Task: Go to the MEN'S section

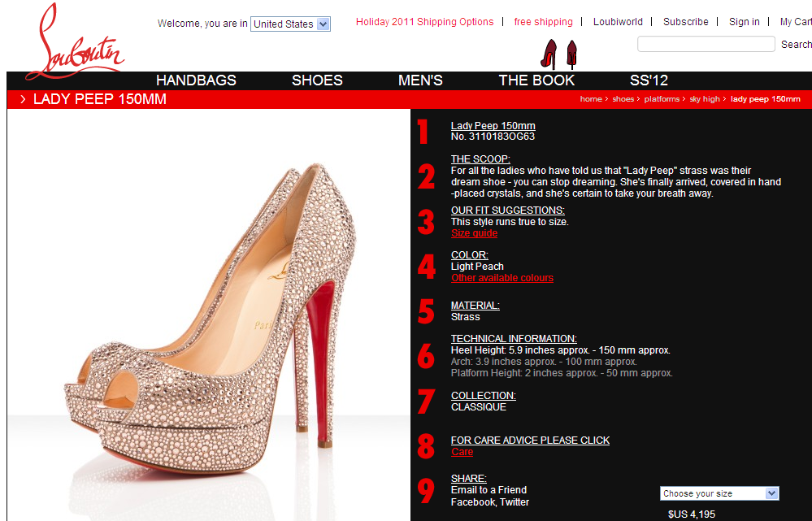Action: point(420,80)
